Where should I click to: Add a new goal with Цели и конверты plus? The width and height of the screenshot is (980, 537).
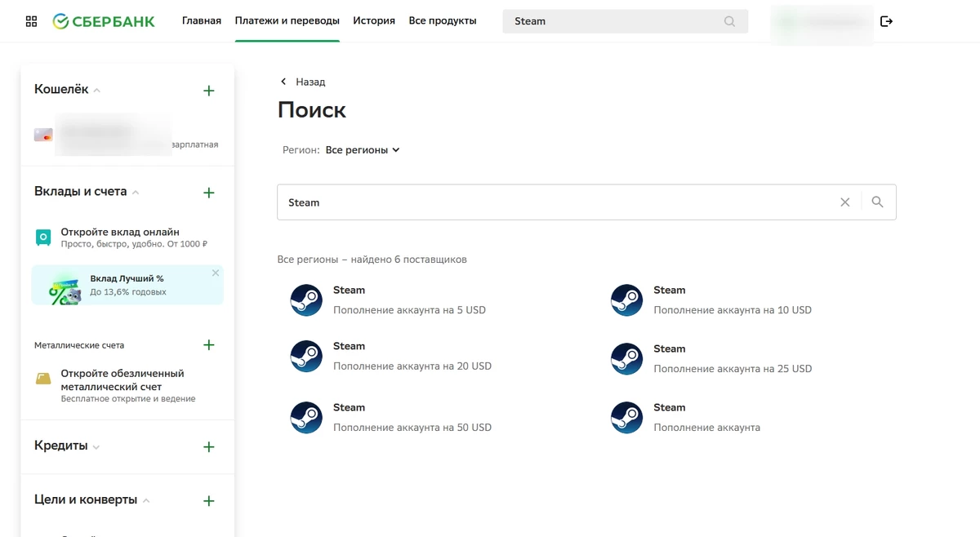209,501
